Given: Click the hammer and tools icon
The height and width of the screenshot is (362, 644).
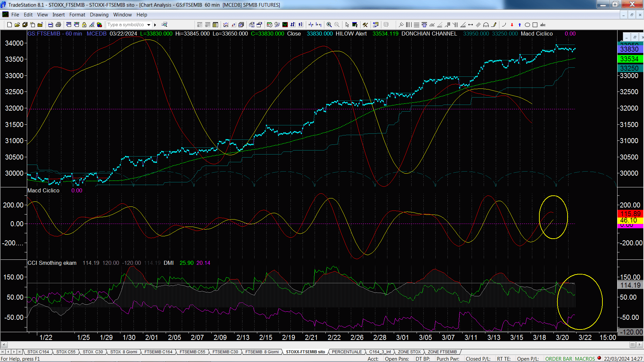Looking at the screenshot, I should (x=365, y=24).
